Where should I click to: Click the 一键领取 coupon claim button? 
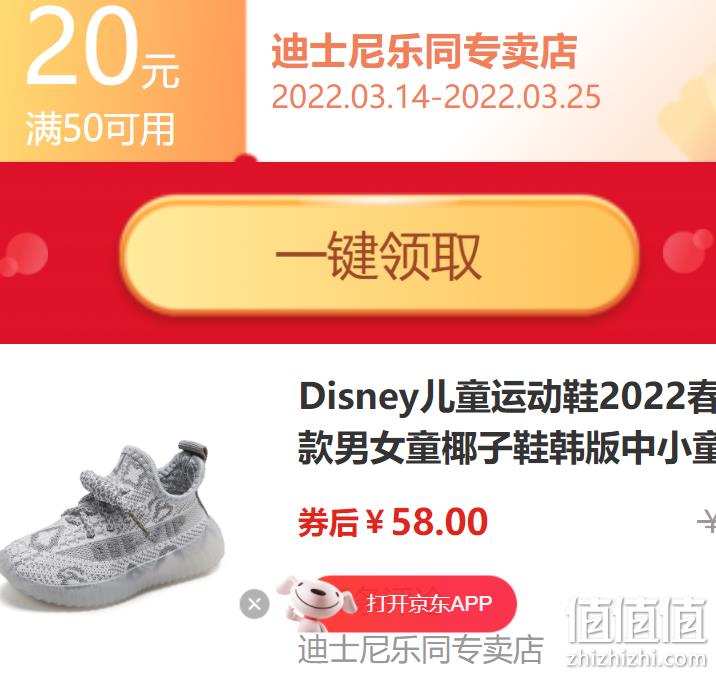[379, 255]
